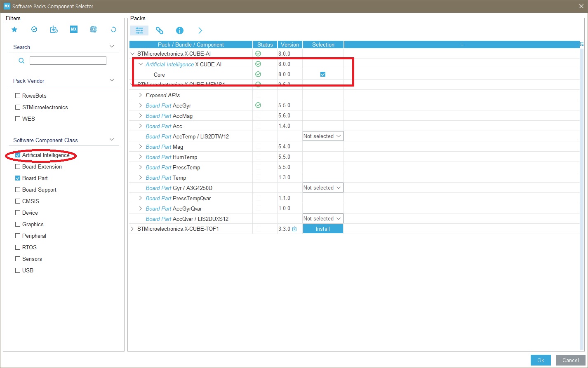Click the Status column header
The height and width of the screenshot is (368, 588).
pyautogui.click(x=265, y=45)
